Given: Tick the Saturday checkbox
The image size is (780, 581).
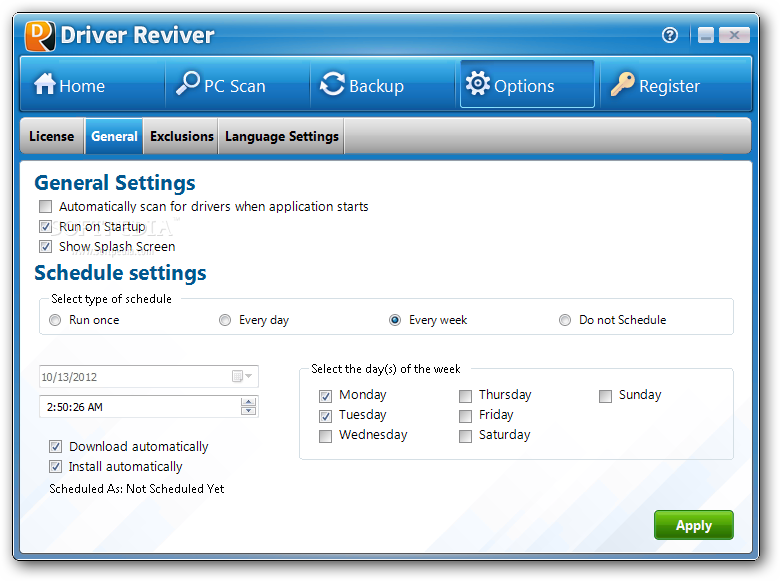Looking at the screenshot, I should (465, 436).
